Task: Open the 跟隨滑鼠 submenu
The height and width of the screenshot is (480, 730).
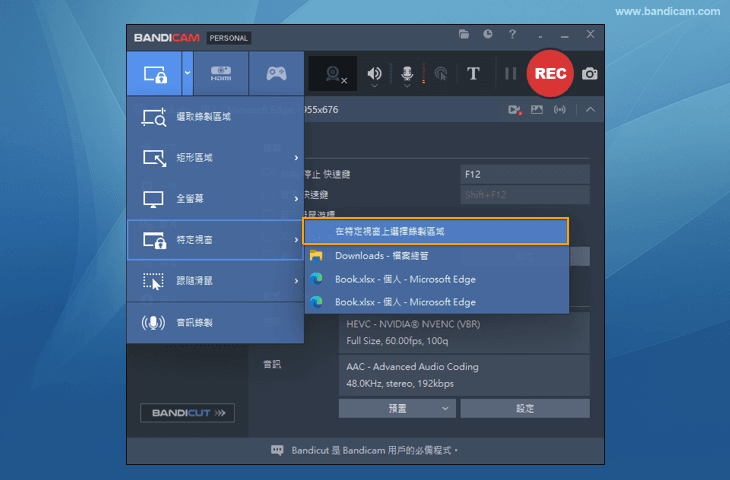Action: click(x=216, y=281)
